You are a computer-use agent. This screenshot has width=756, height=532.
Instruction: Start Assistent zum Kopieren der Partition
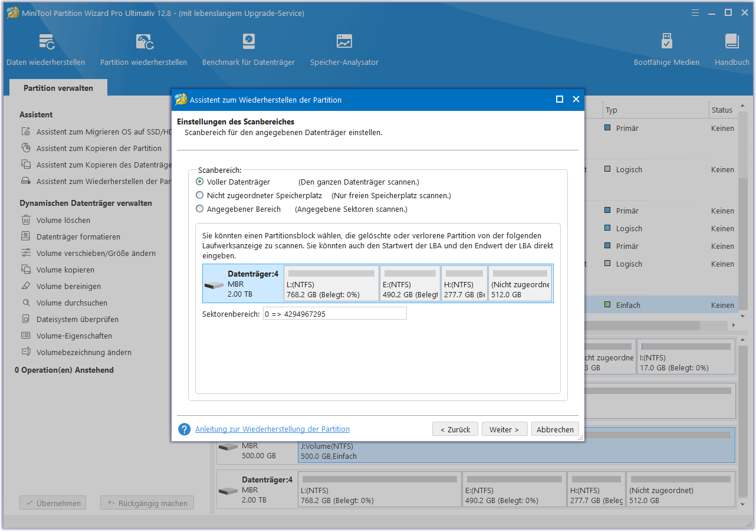[91, 149]
